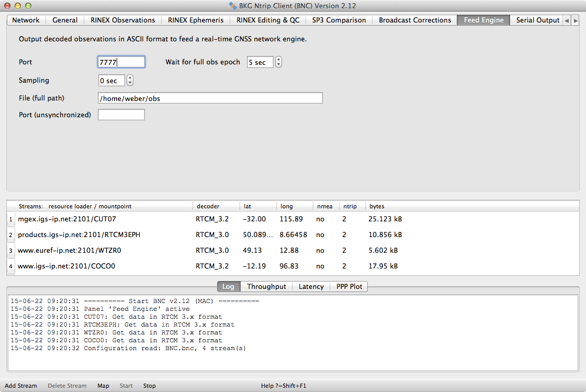Open the Network tab

26,20
